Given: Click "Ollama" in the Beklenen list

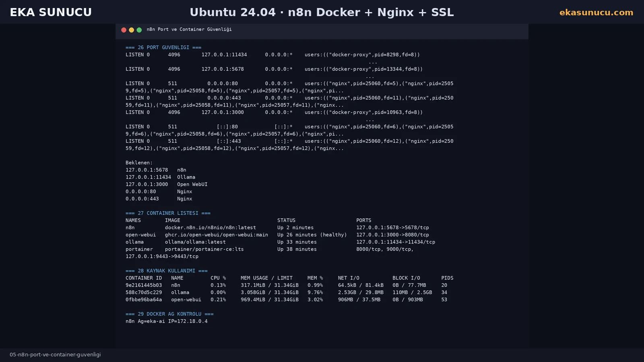Looking at the screenshot, I should [186, 177].
